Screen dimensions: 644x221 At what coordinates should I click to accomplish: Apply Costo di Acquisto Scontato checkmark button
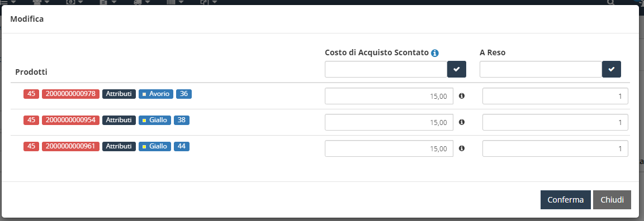click(x=457, y=69)
